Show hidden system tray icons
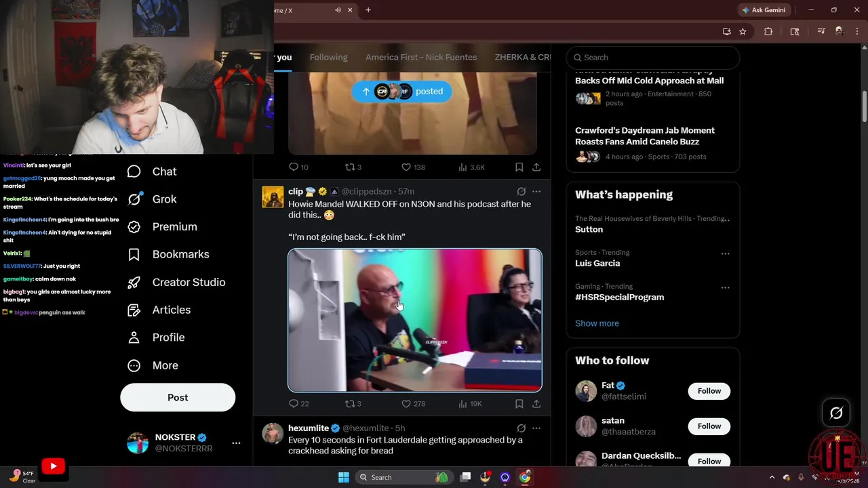 [772, 477]
